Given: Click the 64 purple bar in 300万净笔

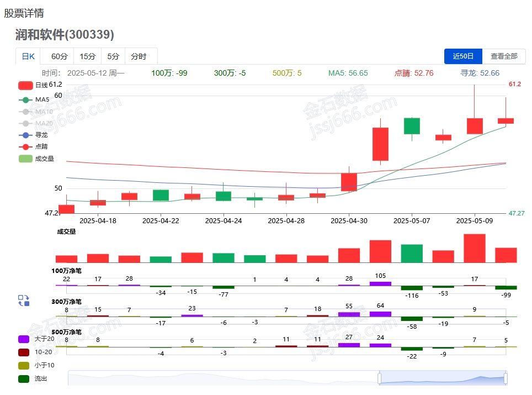Looking at the screenshot, I should [380, 314].
